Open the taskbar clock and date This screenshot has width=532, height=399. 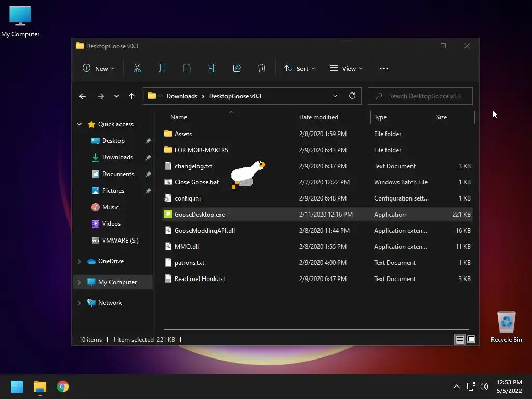pos(509,387)
